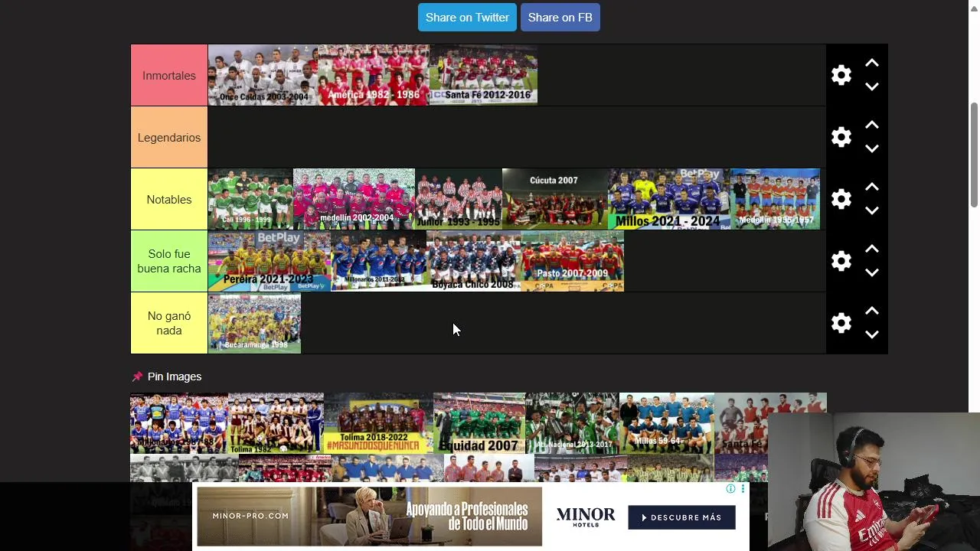The width and height of the screenshot is (980, 551).
Task: Open settings gear for No ganó nada tier
Action: coord(841,323)
